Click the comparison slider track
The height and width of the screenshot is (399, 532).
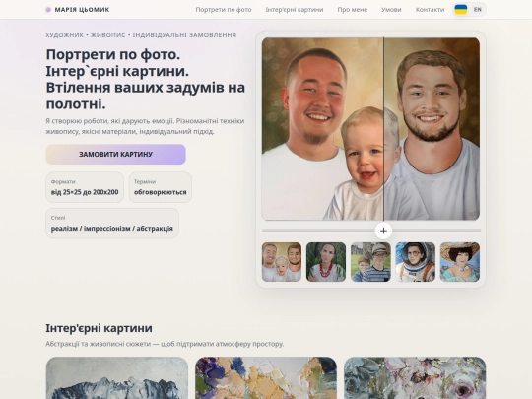coord(371,230)
